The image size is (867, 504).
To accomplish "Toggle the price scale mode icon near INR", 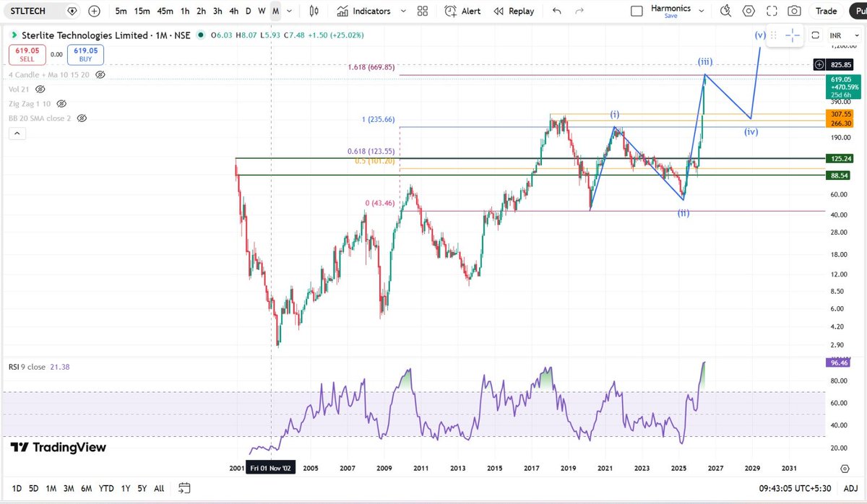I will point(815,35).
